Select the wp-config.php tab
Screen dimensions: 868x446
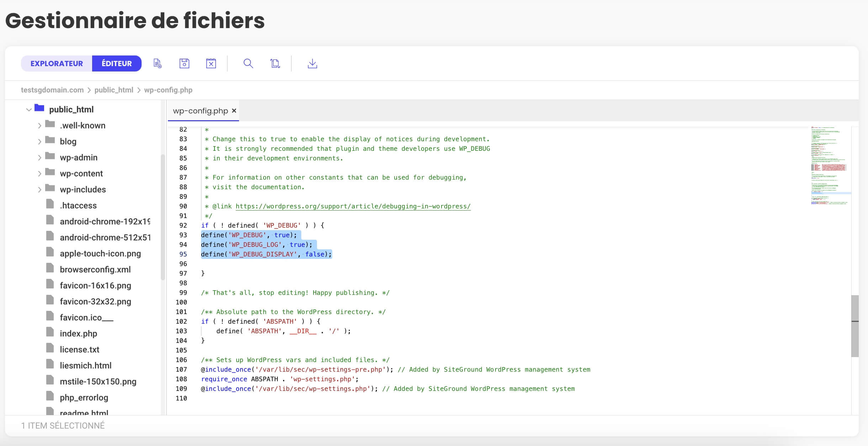200,111
